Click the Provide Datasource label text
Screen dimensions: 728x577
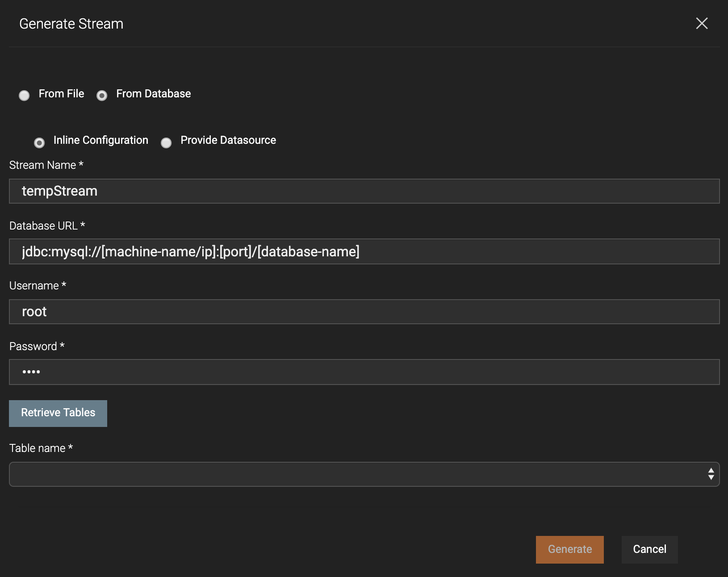coord(228,140)
